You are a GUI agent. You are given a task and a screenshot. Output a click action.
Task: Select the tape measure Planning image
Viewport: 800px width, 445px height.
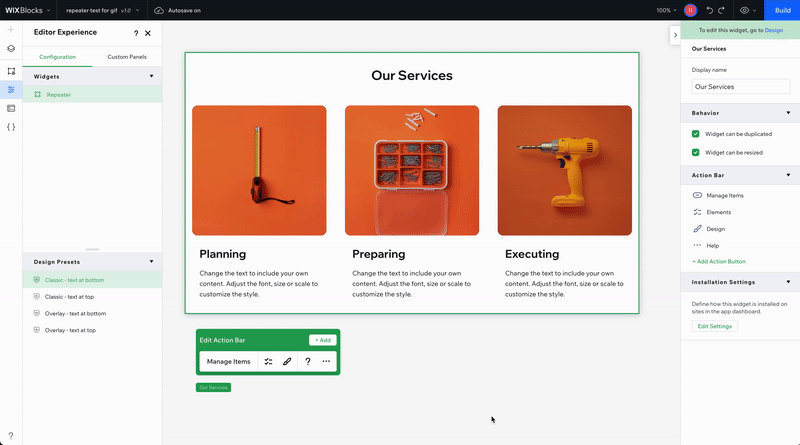click(x=259, y=170)
